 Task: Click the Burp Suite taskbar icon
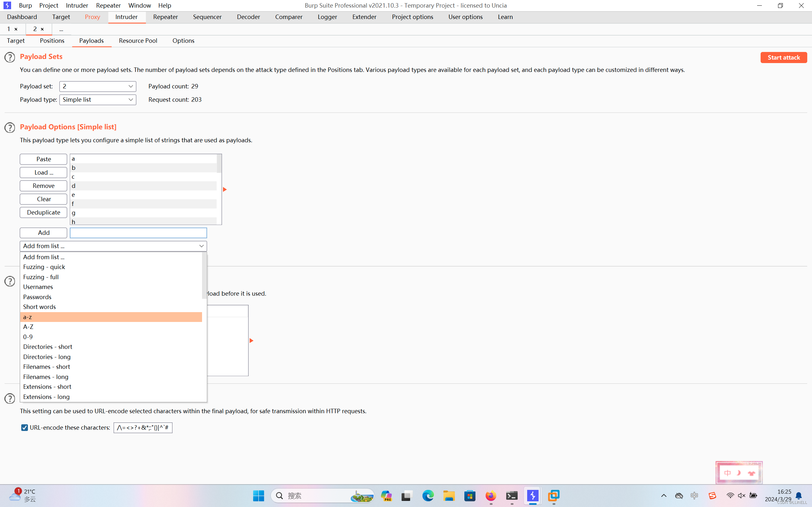click(x=533, y=496)
